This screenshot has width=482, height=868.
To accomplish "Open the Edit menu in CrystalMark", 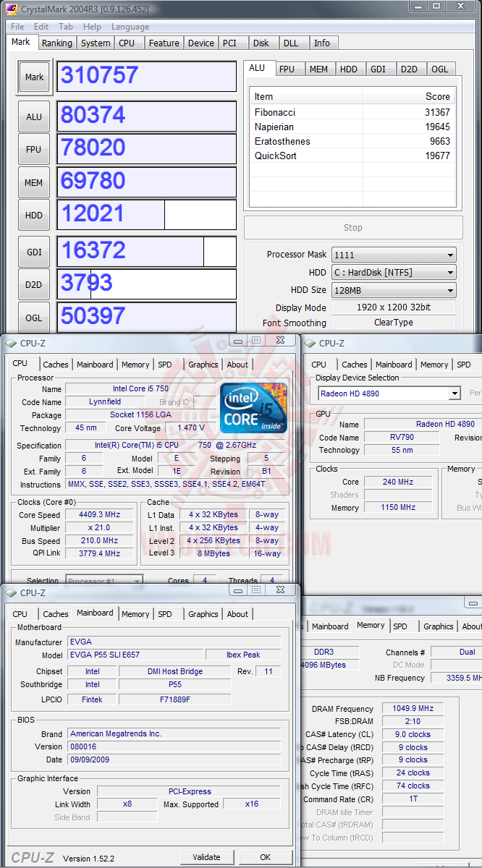I will pyautogui.click(x=41, y=27).
